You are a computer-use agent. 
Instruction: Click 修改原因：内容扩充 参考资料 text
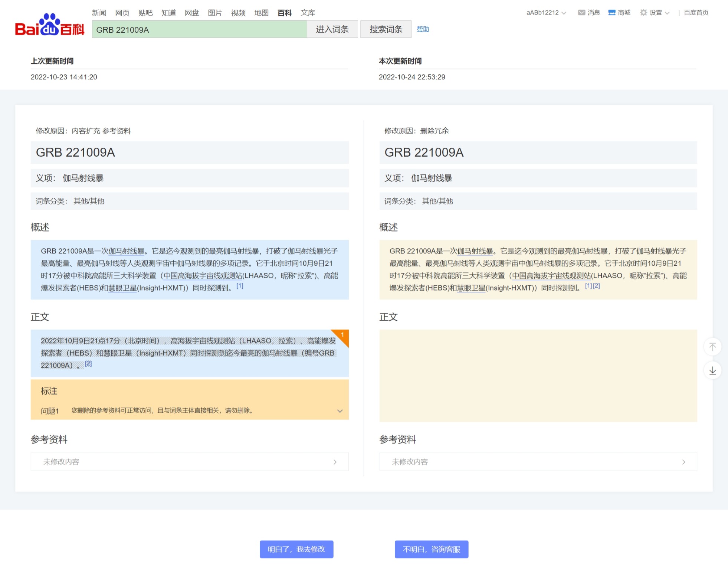pyautogui.click(x=83, y=131)
